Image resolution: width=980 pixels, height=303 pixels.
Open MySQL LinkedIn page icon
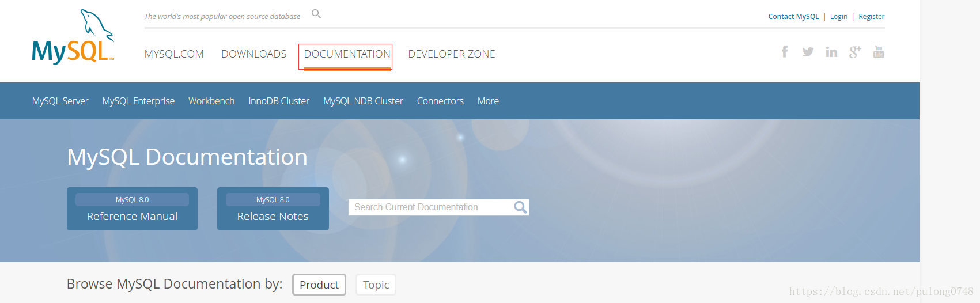[x=831, y=52]
